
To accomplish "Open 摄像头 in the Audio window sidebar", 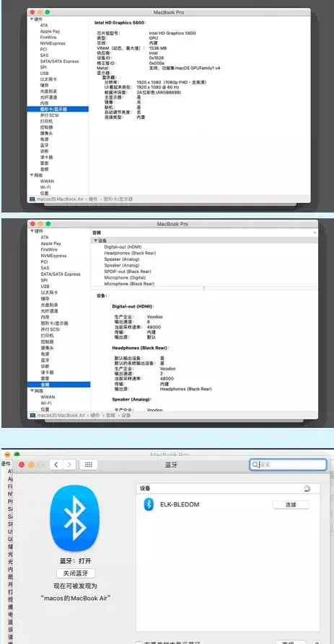I will pyautogui.click(x=47, y=348).
